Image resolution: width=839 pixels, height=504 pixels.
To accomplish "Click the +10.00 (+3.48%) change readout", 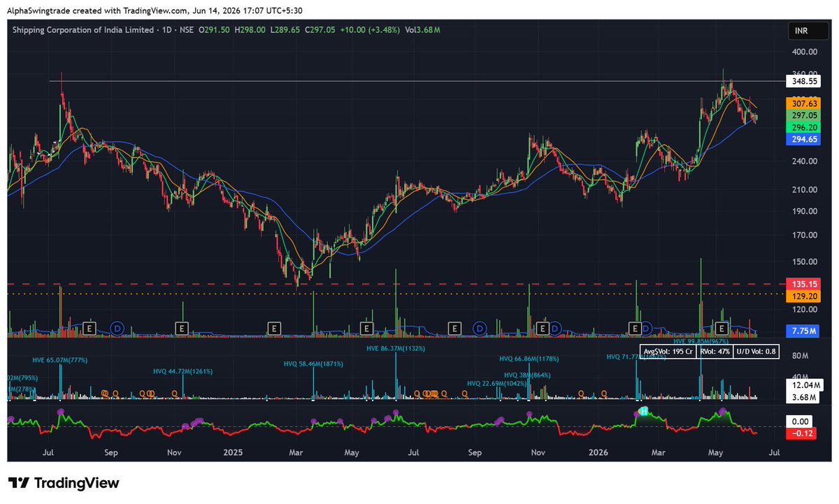I will tap(370, 29).
